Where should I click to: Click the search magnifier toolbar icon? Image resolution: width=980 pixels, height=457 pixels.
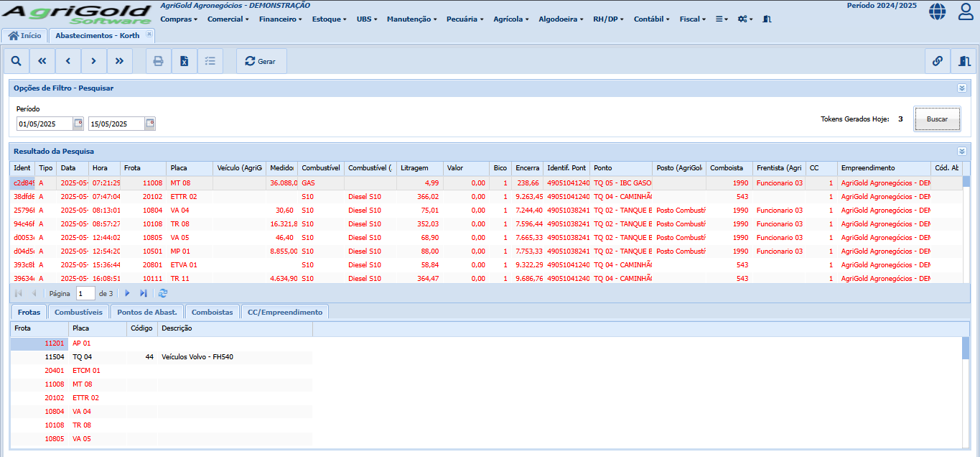tap(17, 61)
